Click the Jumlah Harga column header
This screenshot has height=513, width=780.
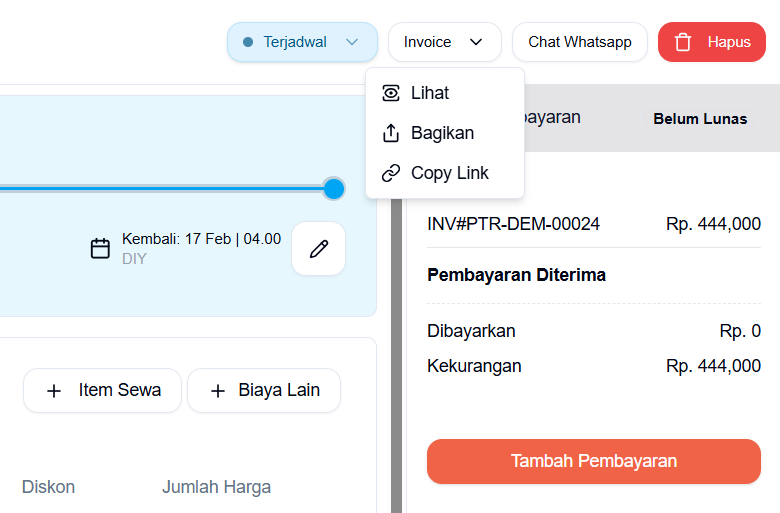216,487
